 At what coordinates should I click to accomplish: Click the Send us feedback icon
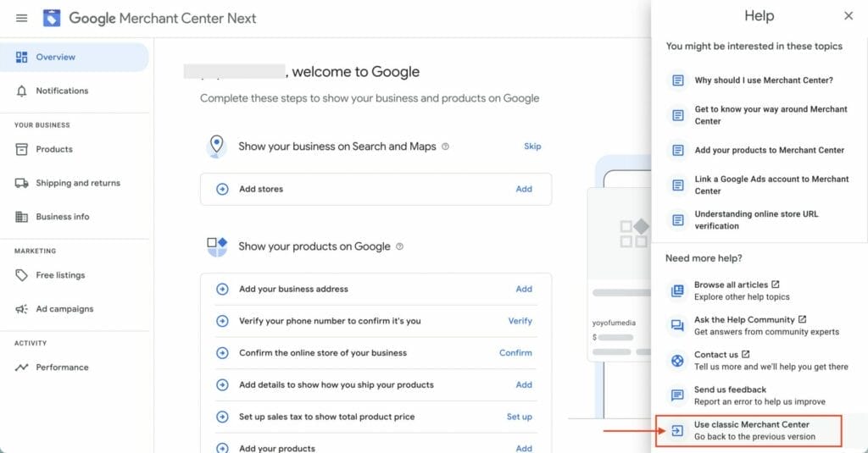tap(677, 395)
